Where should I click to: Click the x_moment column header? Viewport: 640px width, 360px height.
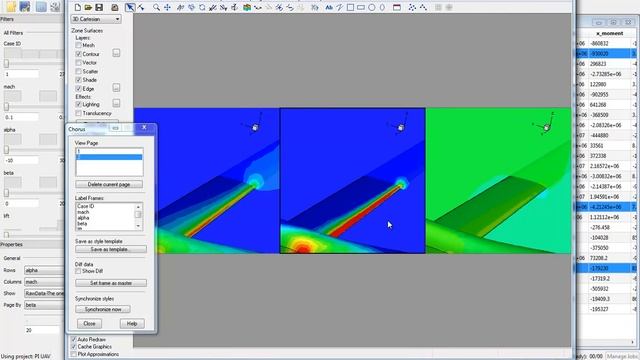pyautogui.click(x=610, y=33)
